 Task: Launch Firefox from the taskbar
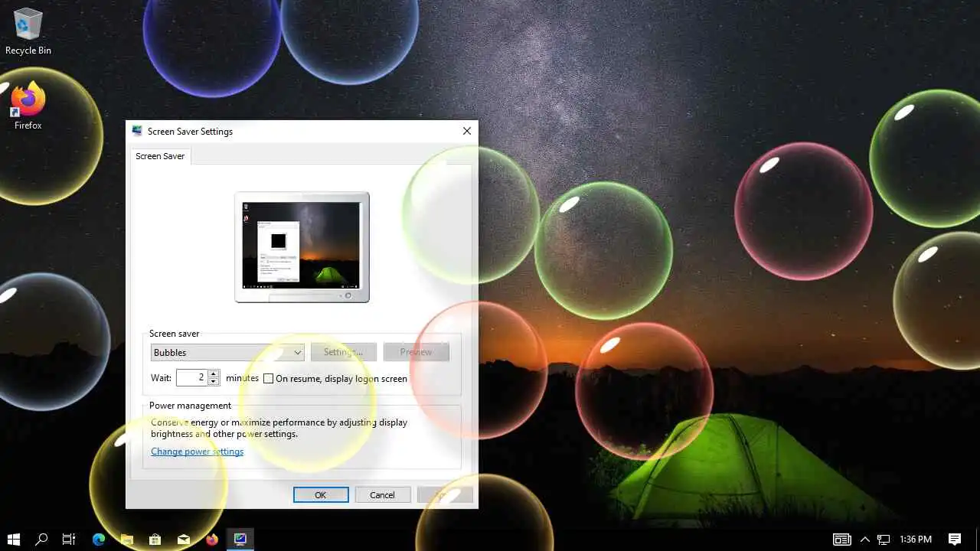(x=212, y=539)
